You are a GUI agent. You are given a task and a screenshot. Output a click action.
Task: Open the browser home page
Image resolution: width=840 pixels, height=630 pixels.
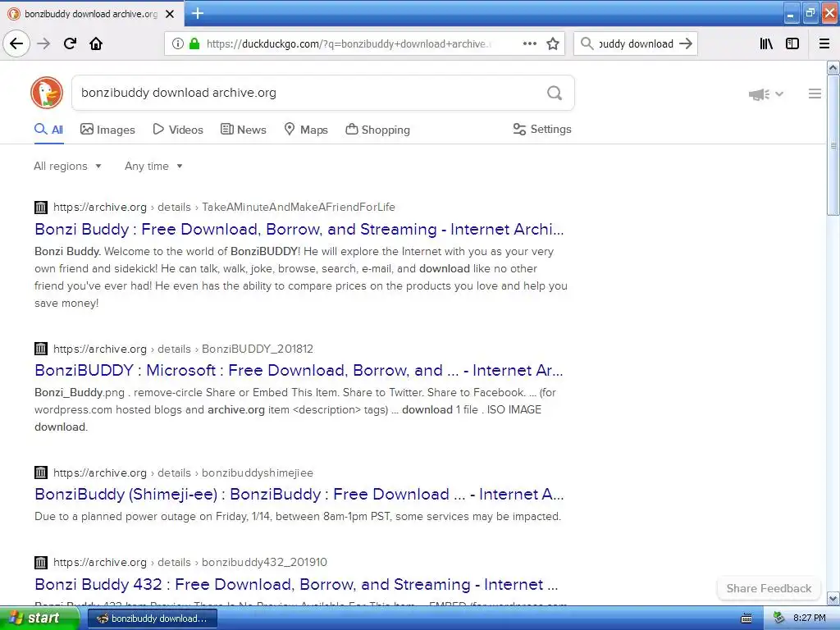pos(96,43)
